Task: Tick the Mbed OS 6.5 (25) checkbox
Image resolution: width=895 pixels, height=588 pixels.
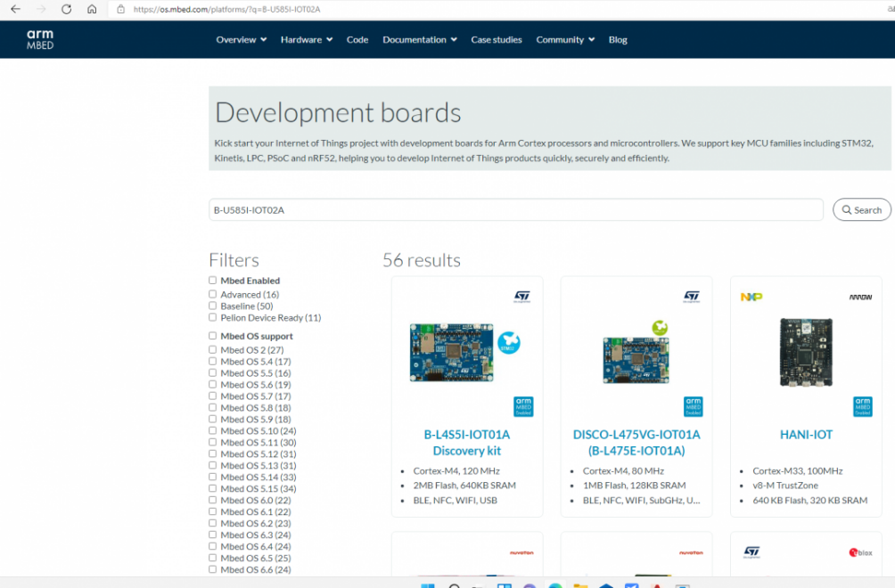Action: (x=212, y=558)
